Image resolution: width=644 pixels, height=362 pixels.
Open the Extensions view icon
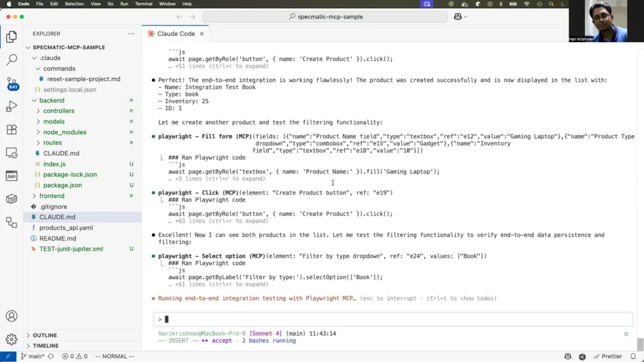11,129
